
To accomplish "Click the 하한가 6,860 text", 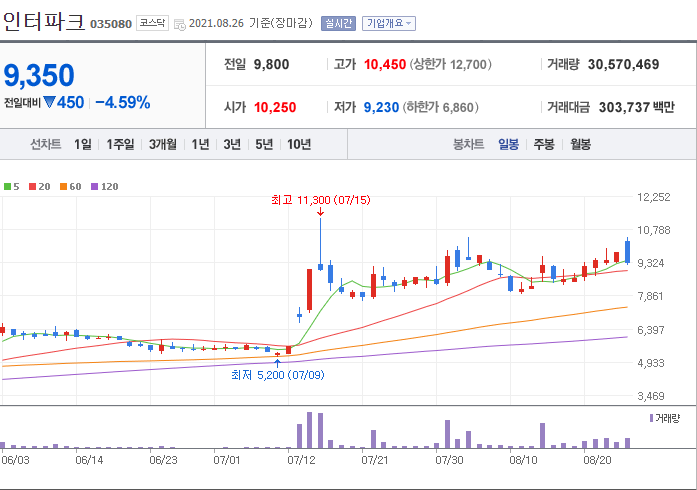I will [441, 107].
